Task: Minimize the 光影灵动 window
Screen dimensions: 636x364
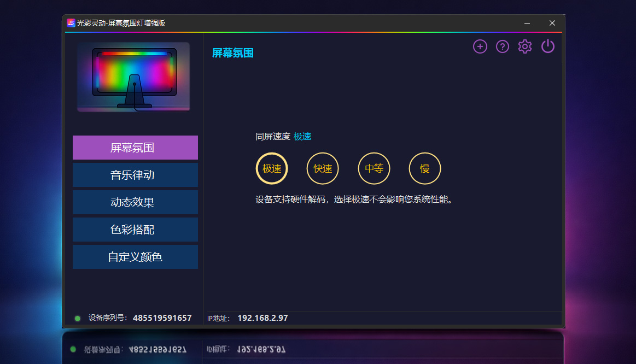Action: 527,23
